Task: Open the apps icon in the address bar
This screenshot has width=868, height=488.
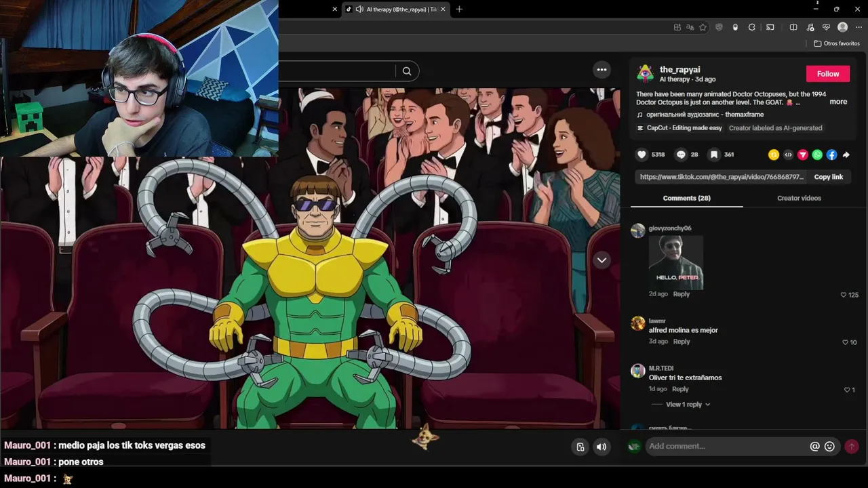Action: 677,27
